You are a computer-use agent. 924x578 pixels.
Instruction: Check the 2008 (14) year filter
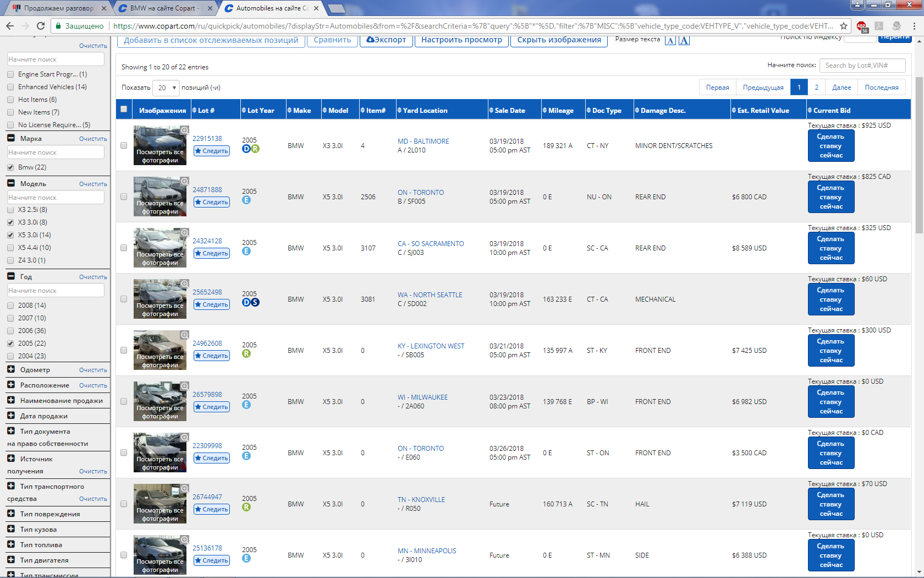pos(10,306)
